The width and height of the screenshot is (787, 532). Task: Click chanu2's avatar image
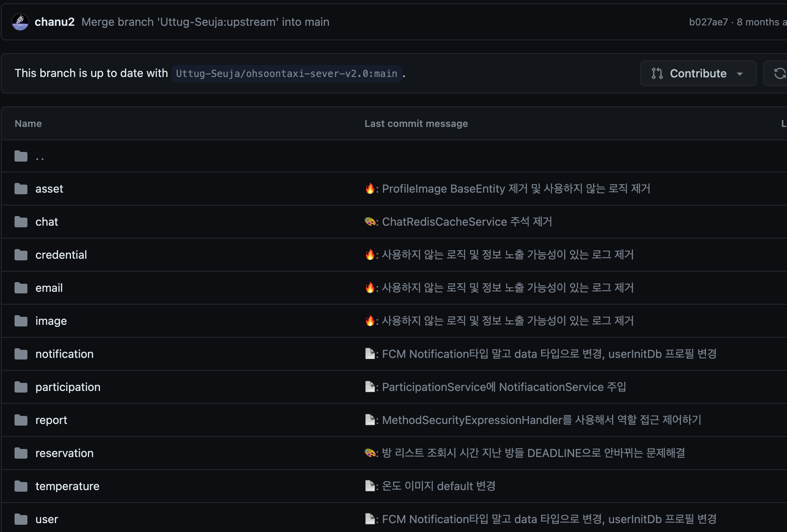[x=20, y=22]
